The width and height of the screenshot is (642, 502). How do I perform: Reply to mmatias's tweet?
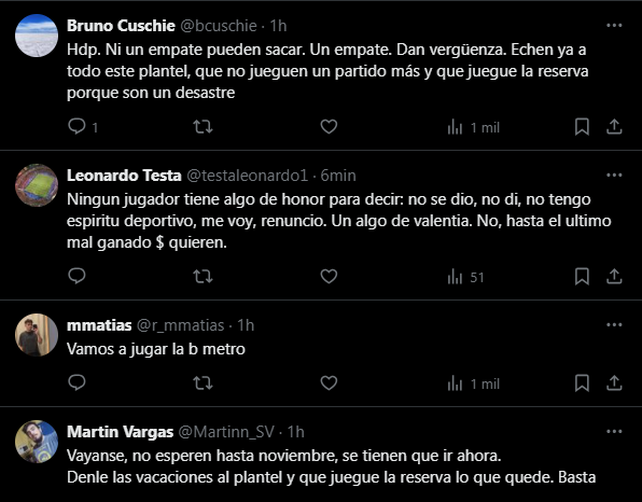pyautogui.click(x=77, y=382)
